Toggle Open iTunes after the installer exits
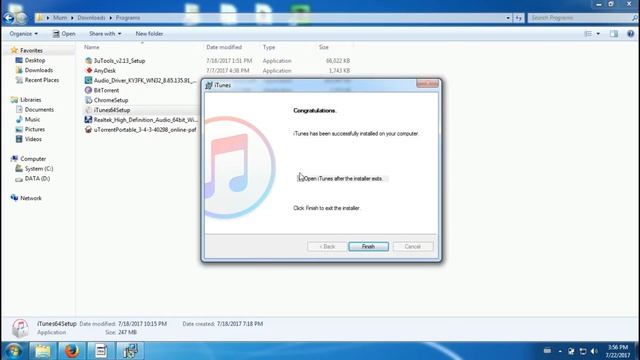 [300, 178]
